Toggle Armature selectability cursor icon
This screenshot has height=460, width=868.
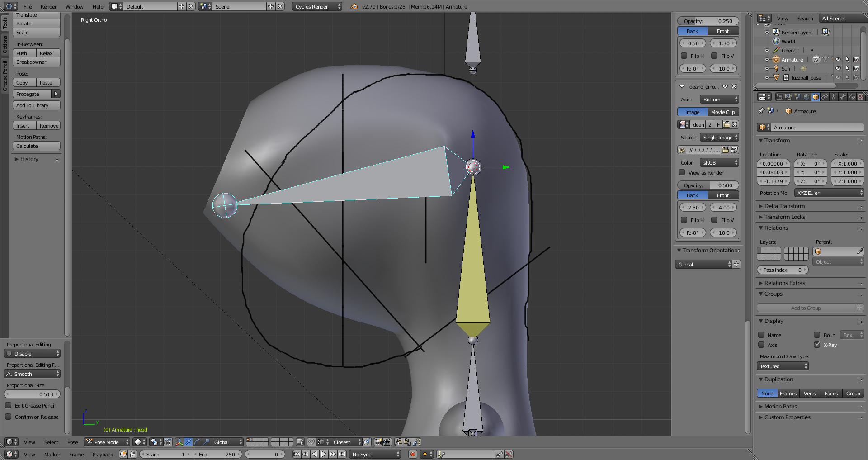pos(847,60)
